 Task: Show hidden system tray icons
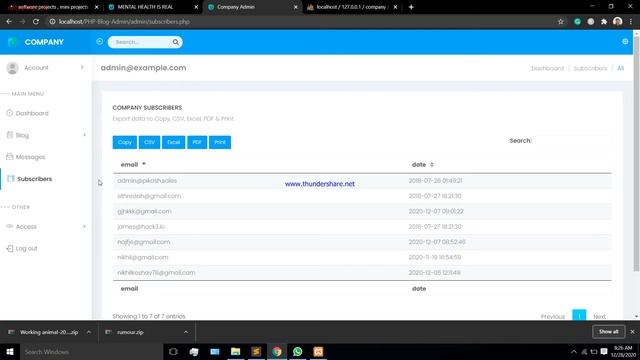(574, 352)
